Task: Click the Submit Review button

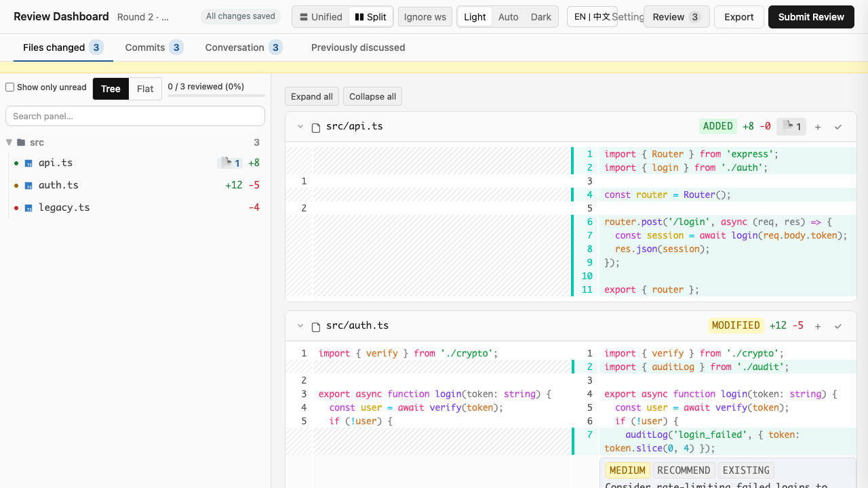Action: (x=811, y=17)
